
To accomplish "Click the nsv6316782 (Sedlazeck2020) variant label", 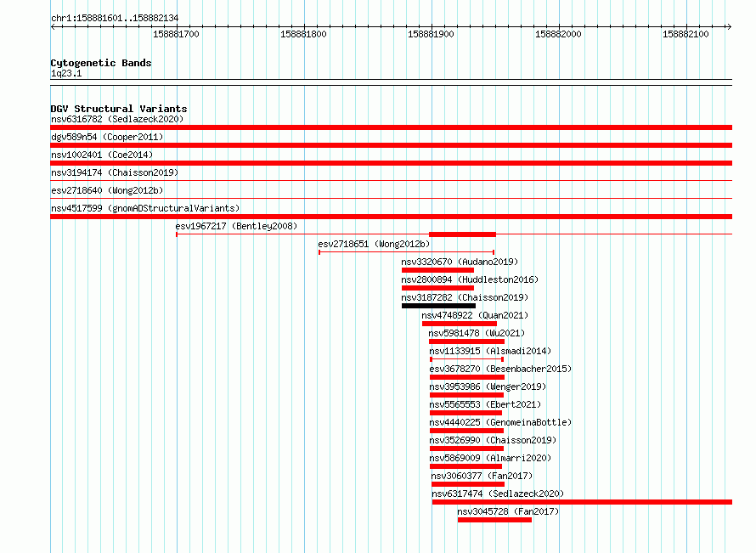I will click(117, 119).
